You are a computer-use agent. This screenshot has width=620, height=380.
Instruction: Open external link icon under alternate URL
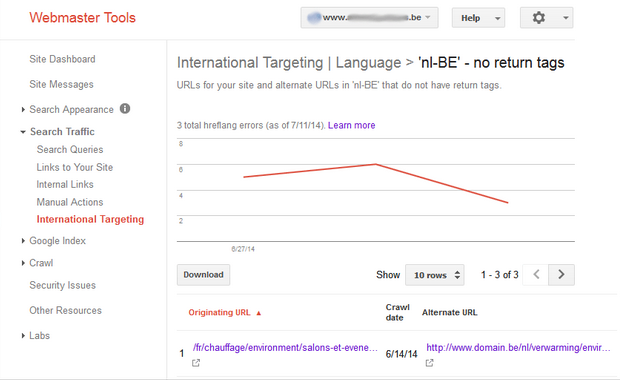click(x=429, y=363)
